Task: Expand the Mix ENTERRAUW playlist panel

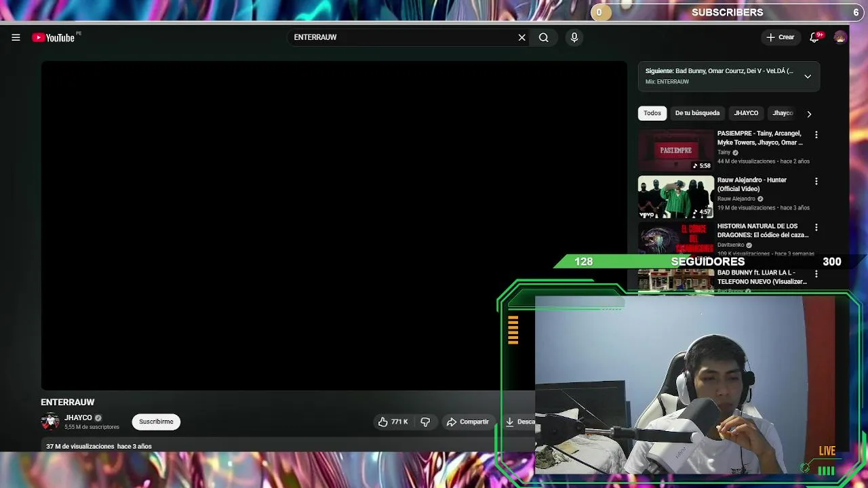Action: 808,77
